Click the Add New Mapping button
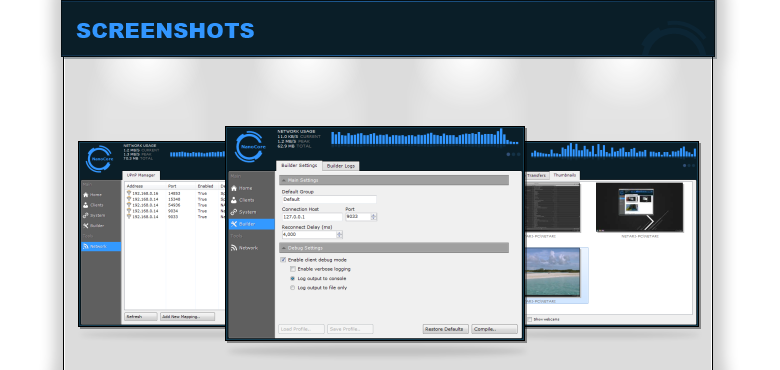Screen dimensions: 780x370 pos(188,317)
